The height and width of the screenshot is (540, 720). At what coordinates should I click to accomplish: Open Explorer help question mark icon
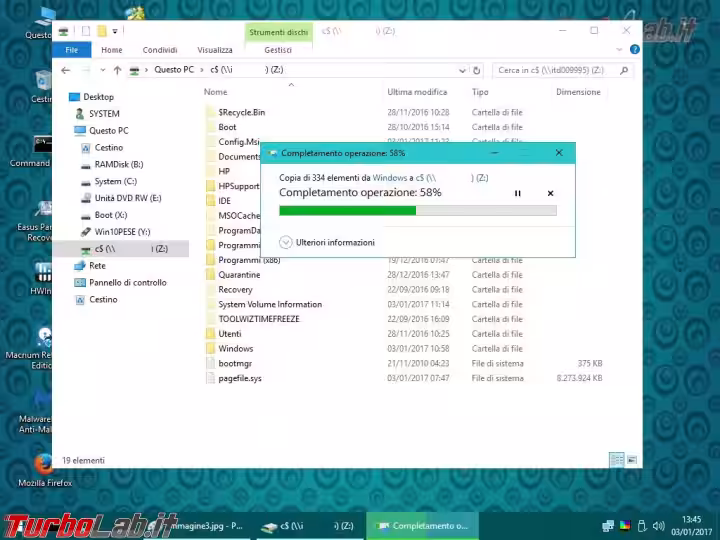[x=635, y=49]
